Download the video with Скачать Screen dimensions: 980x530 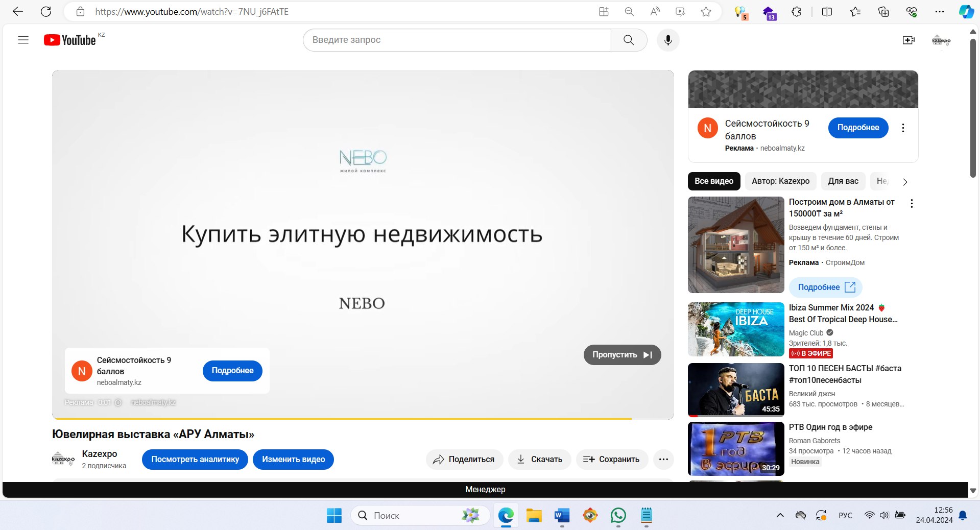pos(540,460)
